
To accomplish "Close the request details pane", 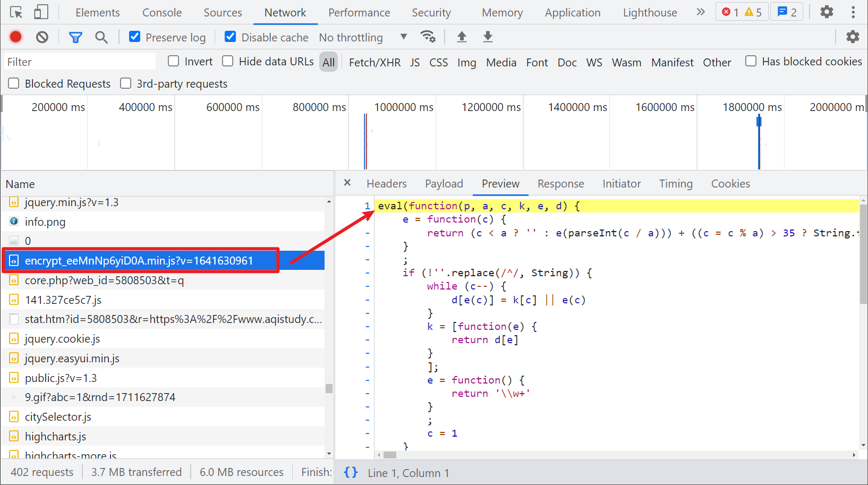I will click(x=347, y=183).
